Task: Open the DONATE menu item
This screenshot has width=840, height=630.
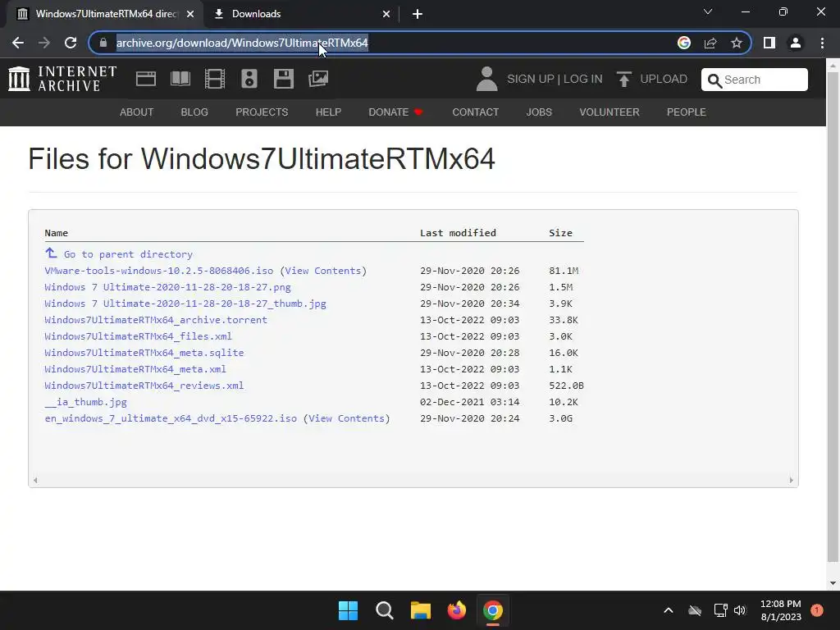Action: tap(395, 112)
